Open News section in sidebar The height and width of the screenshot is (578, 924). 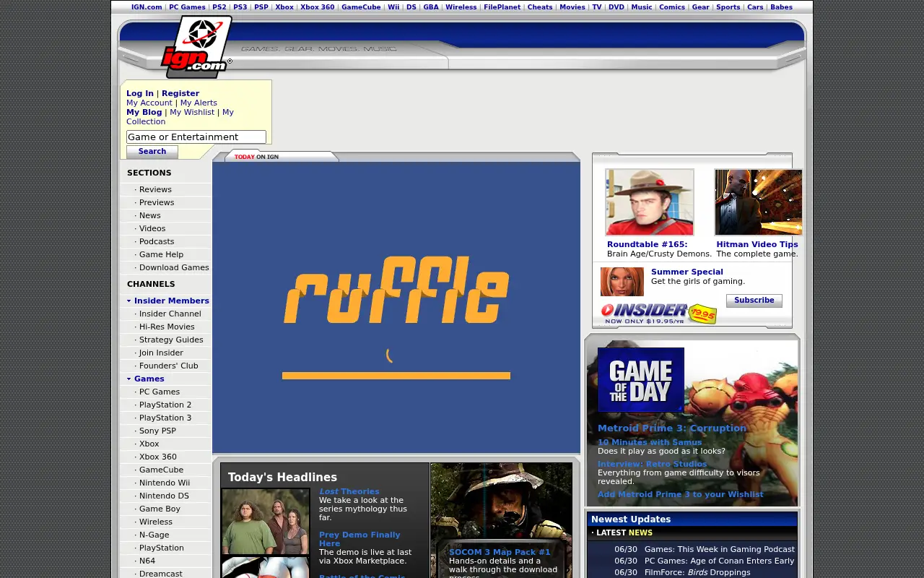(150, 215)
